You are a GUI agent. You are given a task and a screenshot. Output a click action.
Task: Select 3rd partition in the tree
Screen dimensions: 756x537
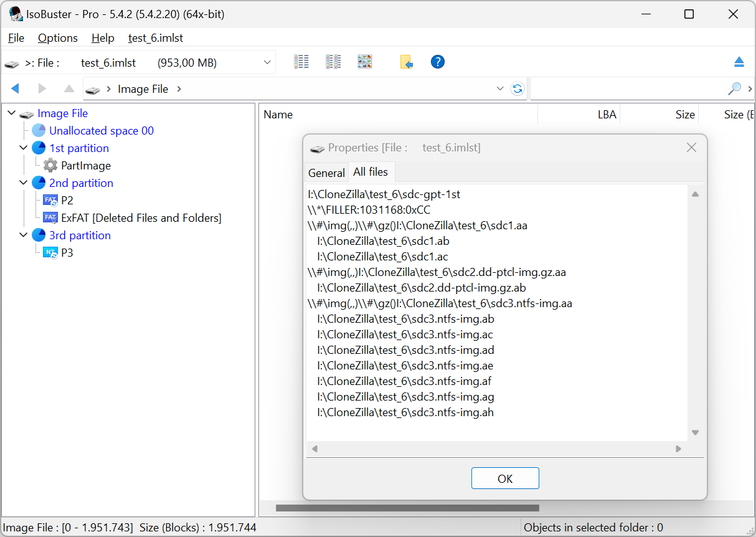pyautogui.click(x=80, y=235)
